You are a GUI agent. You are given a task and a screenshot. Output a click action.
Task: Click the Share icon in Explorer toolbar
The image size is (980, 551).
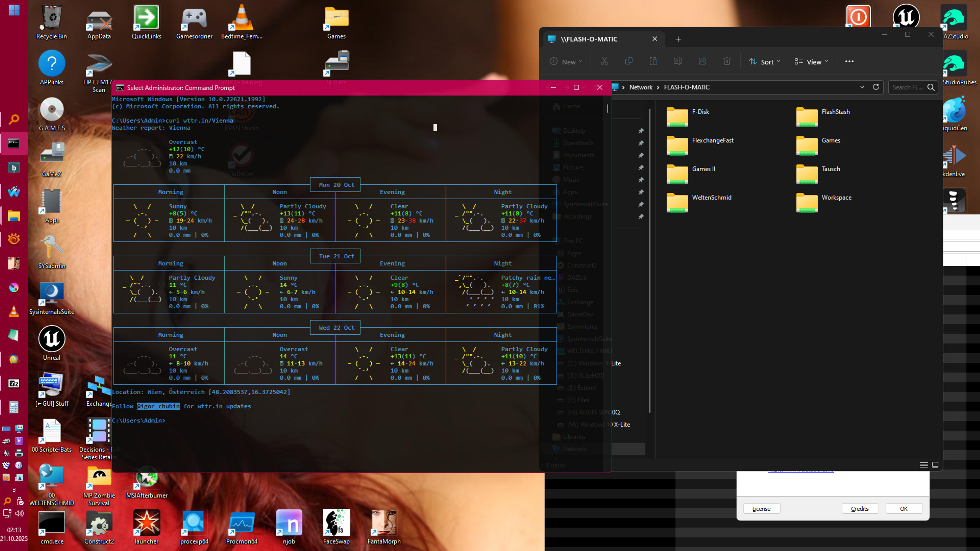(x=702, y=61)
